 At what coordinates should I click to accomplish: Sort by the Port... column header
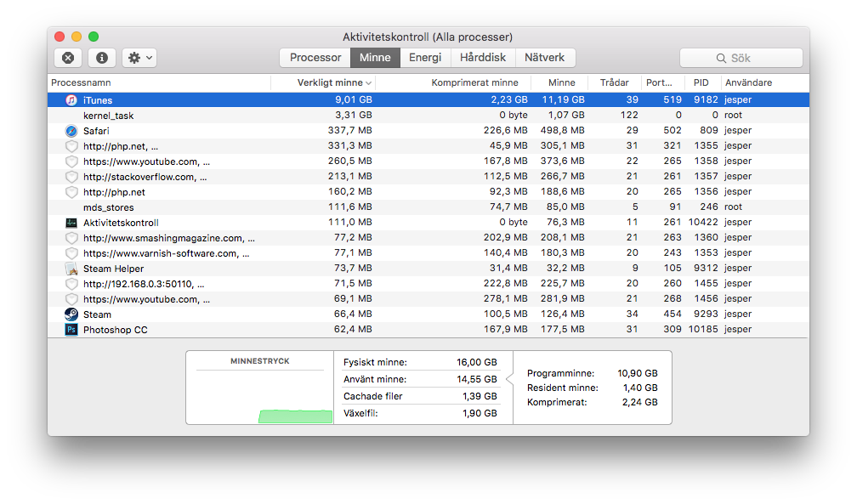click(662, 82)
